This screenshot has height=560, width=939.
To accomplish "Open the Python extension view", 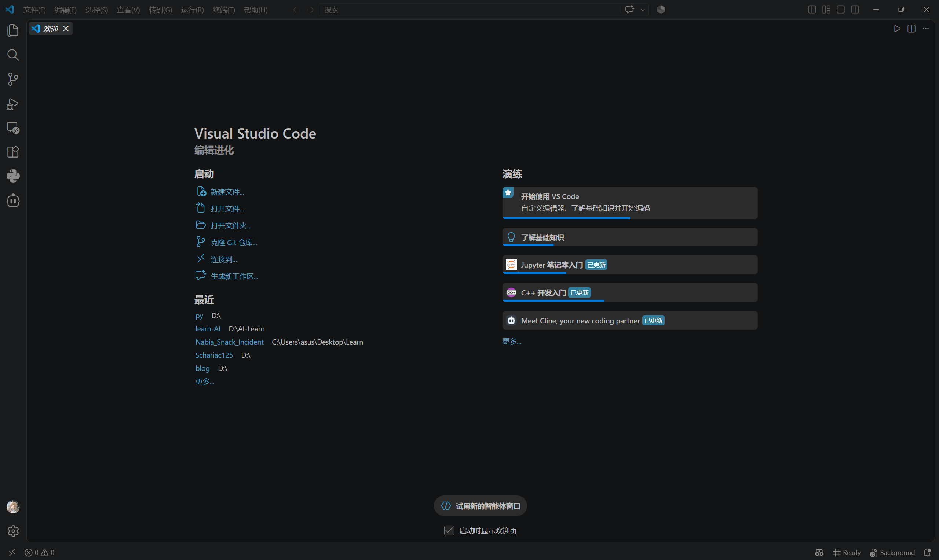I will coord(13,176).
